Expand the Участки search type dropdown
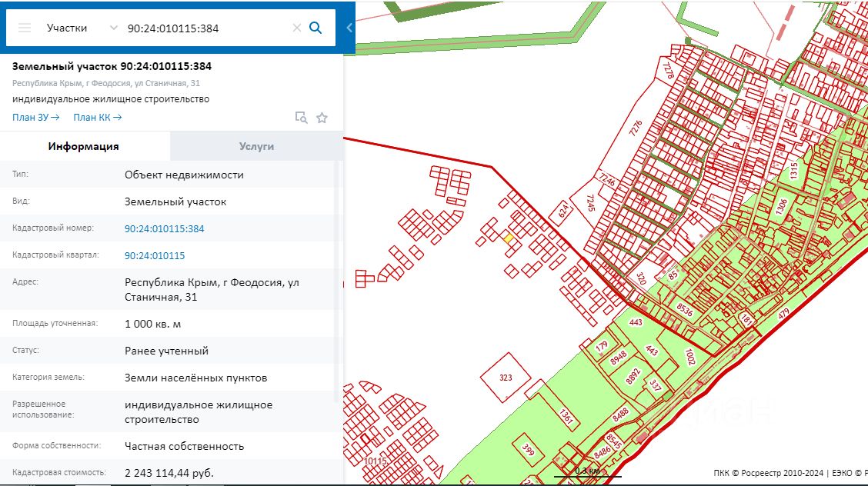The height and width of the screenshot is (486, 868). 77,28
